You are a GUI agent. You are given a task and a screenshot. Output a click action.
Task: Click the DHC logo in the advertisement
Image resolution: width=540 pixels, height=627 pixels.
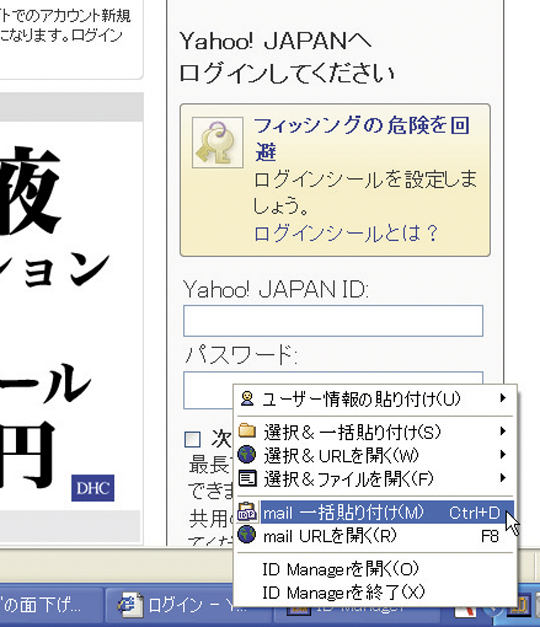pyautogui.click(x=93, y=488)
